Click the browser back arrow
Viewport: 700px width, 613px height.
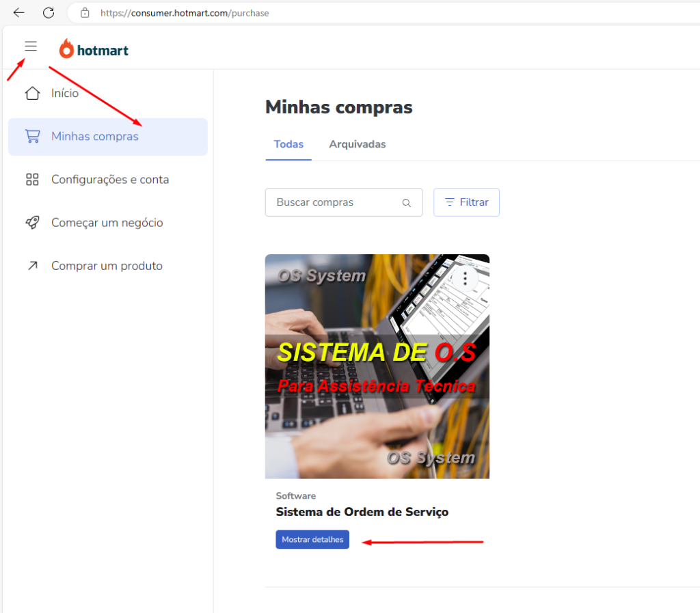pyautogui.click(x=18, y=13)
